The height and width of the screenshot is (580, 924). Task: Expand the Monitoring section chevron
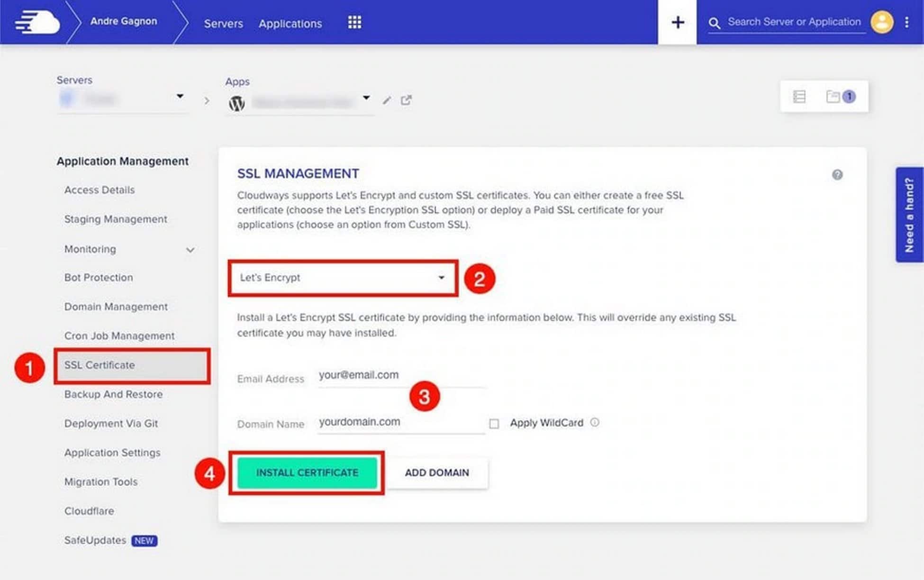(x=190, y=249)
